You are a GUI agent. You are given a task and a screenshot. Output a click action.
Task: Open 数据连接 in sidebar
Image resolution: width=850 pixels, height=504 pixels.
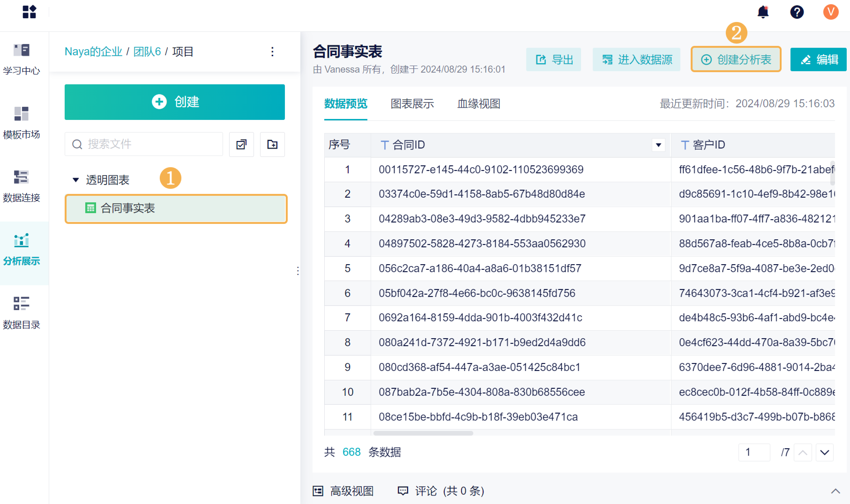coord(21,186)
